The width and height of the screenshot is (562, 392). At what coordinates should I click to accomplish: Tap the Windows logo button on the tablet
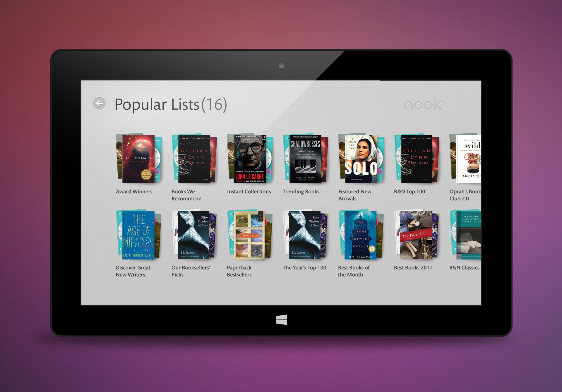coord(282,320)
